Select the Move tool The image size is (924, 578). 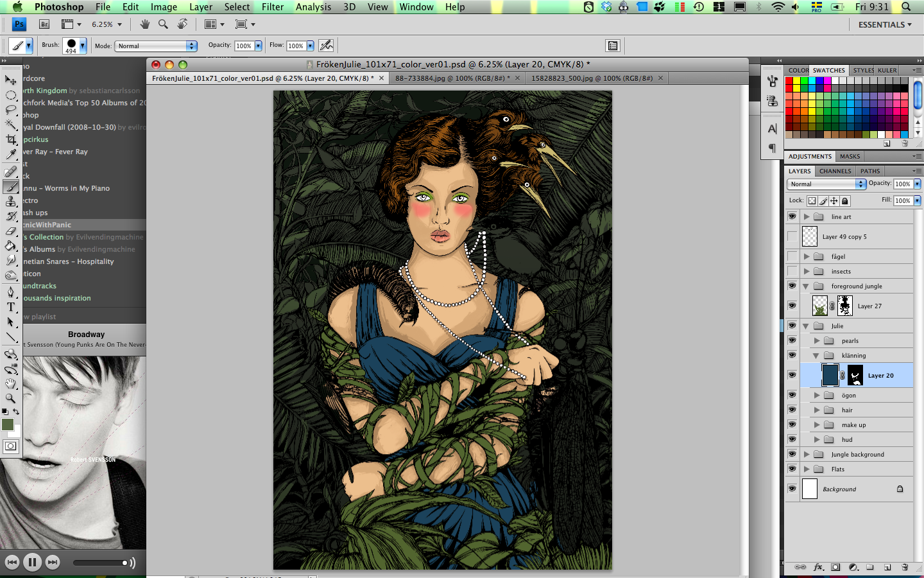10,80
